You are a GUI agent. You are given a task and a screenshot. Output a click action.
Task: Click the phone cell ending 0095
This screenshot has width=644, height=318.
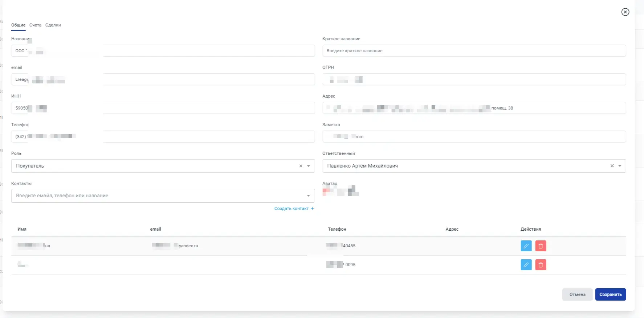[341, 265]
